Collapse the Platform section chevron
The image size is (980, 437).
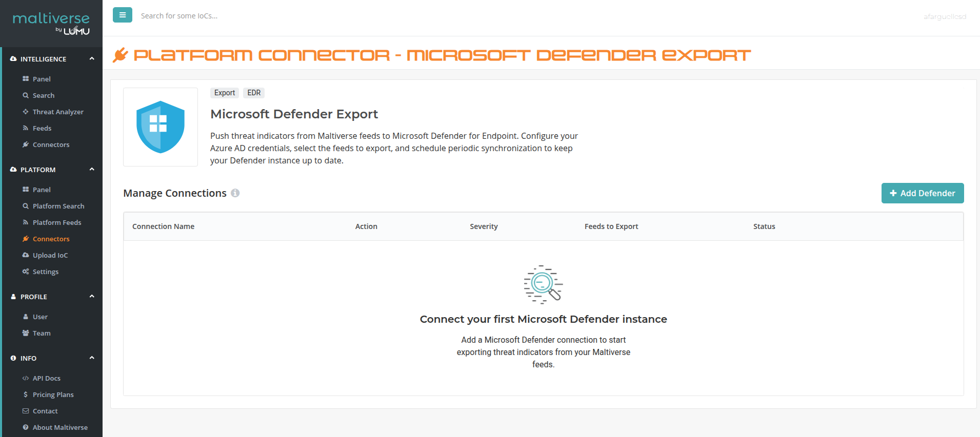[92, 170]
